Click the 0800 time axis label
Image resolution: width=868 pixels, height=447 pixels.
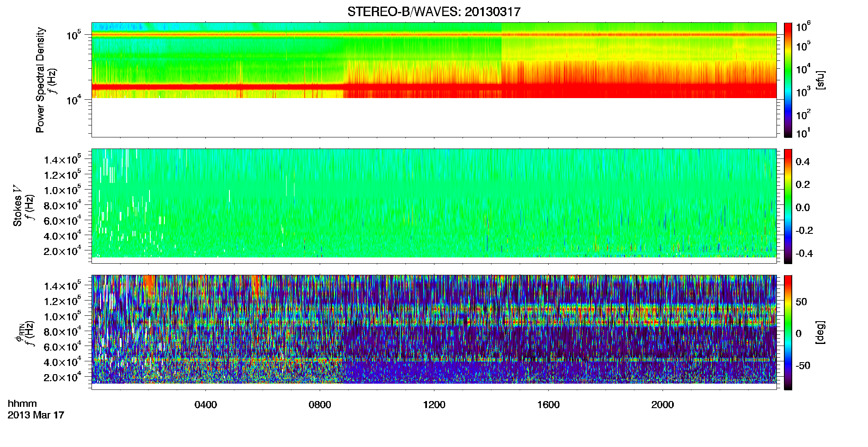[x=320, y=405]
